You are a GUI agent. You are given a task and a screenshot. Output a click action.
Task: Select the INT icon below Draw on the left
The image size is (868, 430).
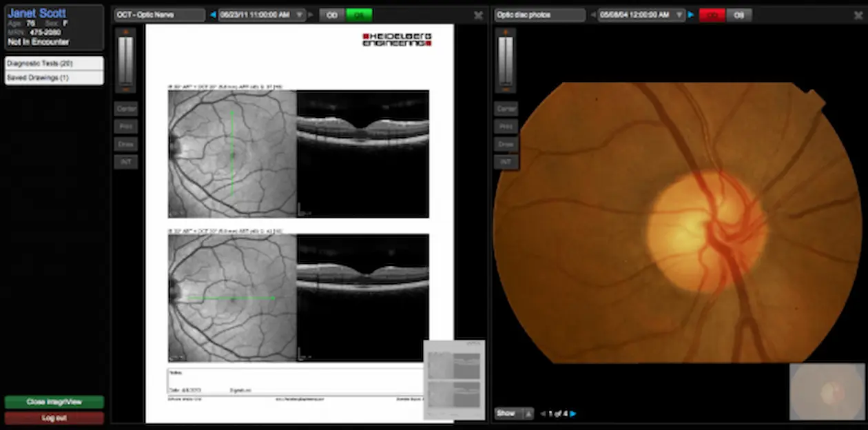tap(125, 161)
